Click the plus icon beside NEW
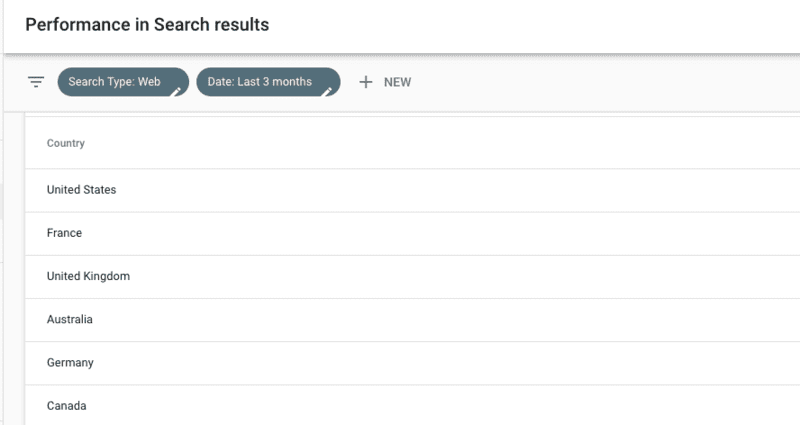The image size is (800, 425). [365, 82]
